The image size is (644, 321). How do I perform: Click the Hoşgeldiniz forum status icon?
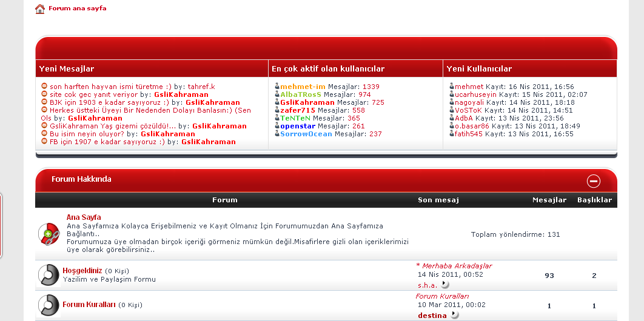click(x=49, y=276)
